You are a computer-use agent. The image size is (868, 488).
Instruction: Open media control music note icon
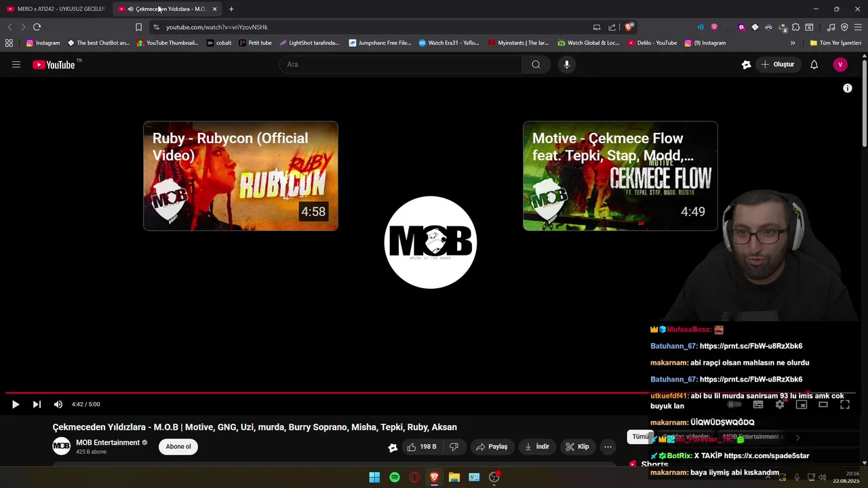tap(831, 27)
